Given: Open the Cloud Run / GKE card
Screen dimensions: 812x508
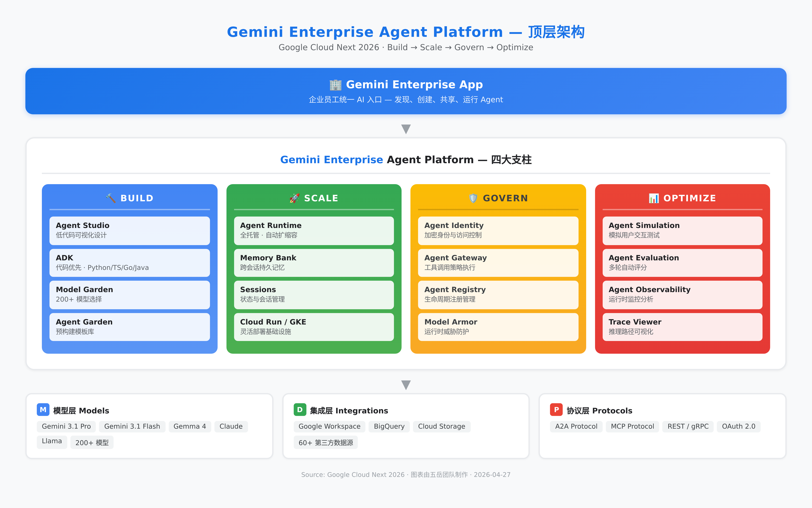Looking at the screenshot, I should [x=314, y=327].
